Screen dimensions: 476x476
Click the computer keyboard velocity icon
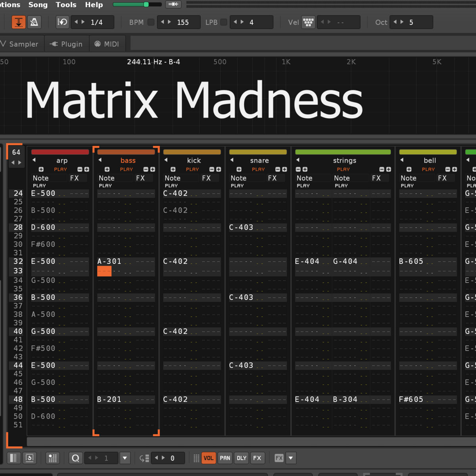[x=308, y=22]
